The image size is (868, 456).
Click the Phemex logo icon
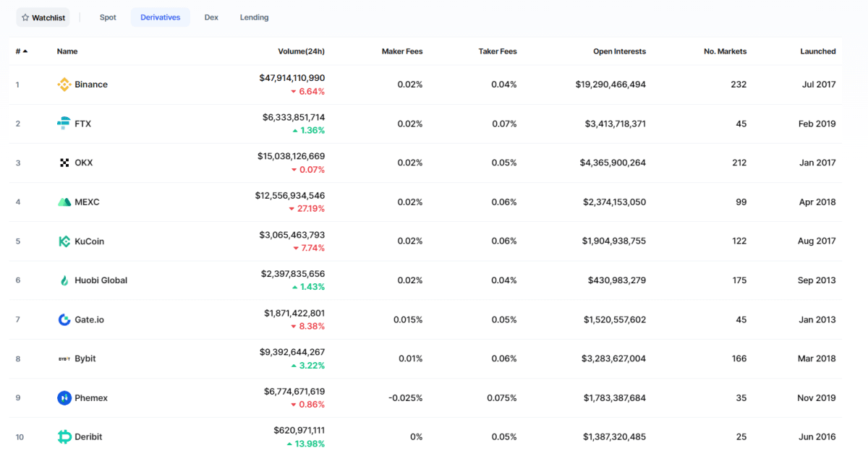pyautogui.click(x=64, y=397)
